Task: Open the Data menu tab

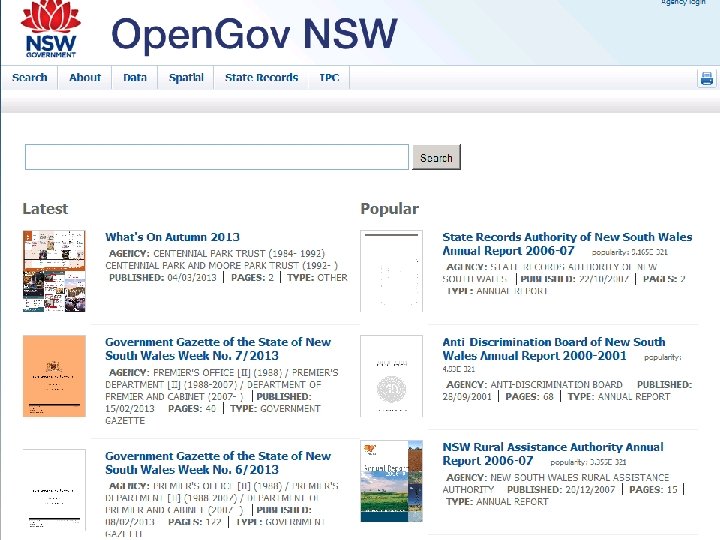Action: [x=135, y=78]
